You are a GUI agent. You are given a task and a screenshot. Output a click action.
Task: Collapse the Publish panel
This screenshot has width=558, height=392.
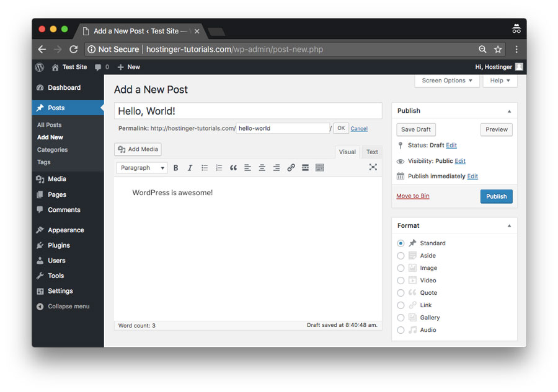pos(509,111)
